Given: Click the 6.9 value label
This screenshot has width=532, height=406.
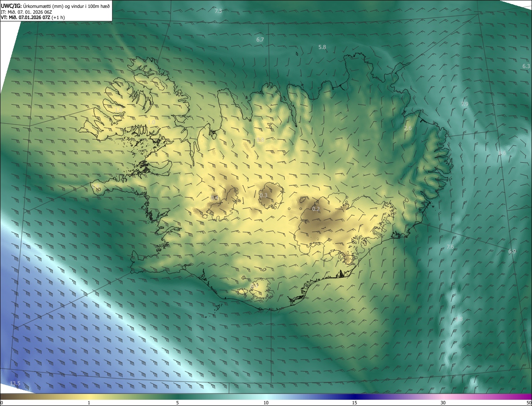Looking at the screenshot, I should click(512, 252).
